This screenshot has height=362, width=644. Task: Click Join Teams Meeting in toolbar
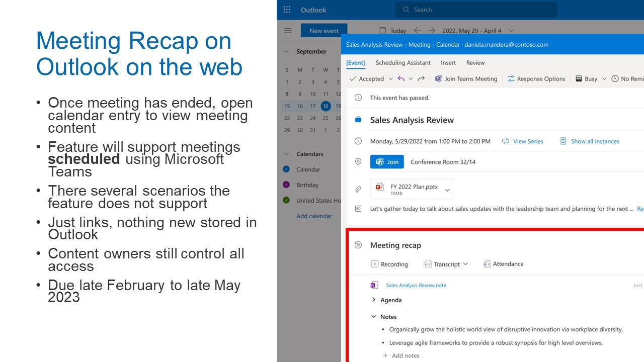466,79
